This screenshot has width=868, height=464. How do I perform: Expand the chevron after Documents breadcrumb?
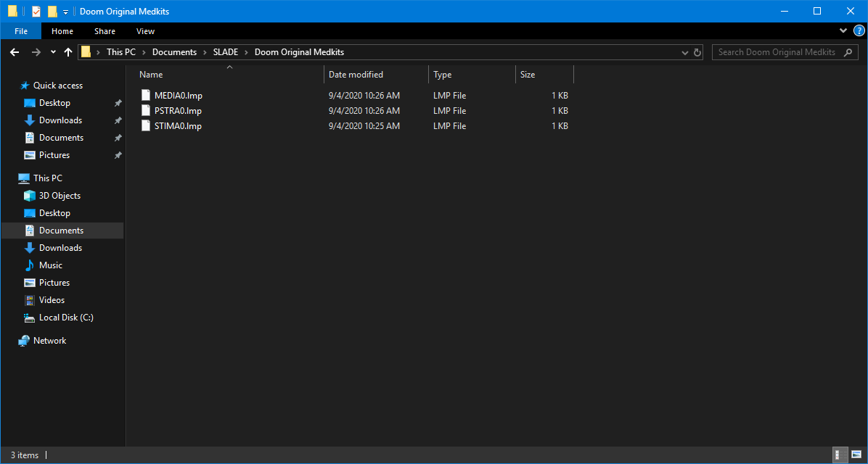pos(205,52)
